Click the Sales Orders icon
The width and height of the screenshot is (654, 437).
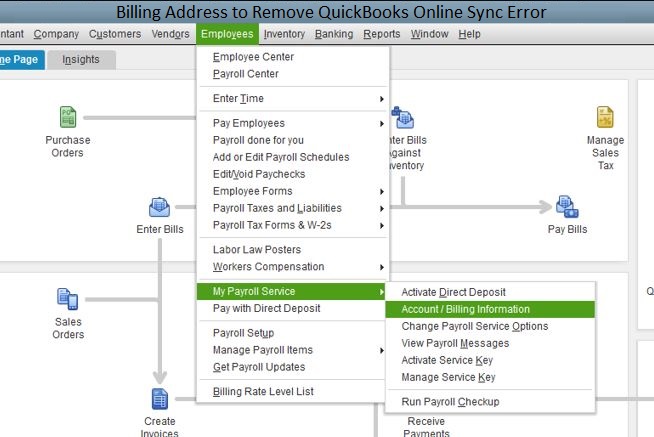tap(68, 299)
